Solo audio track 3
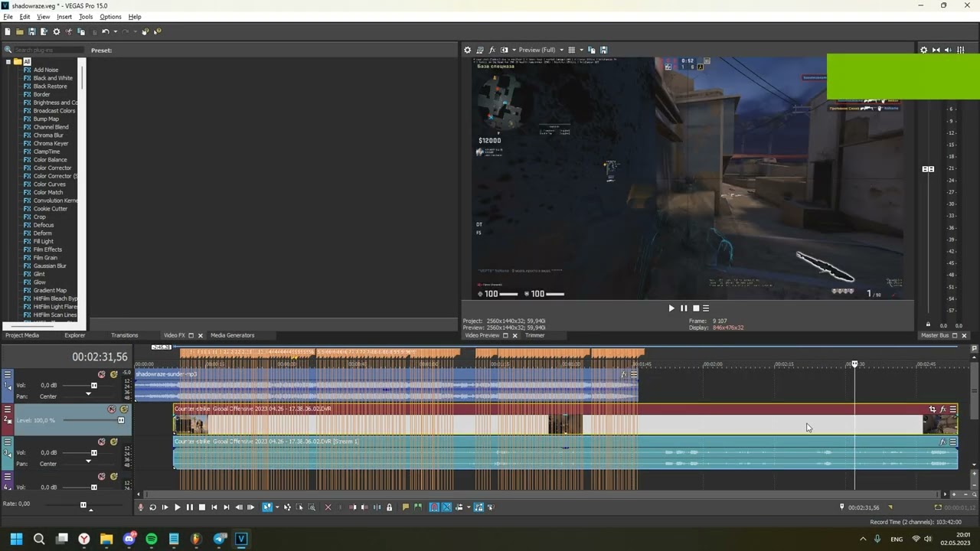This screenshot has height=551, width=980. click(x=113, y=442)
